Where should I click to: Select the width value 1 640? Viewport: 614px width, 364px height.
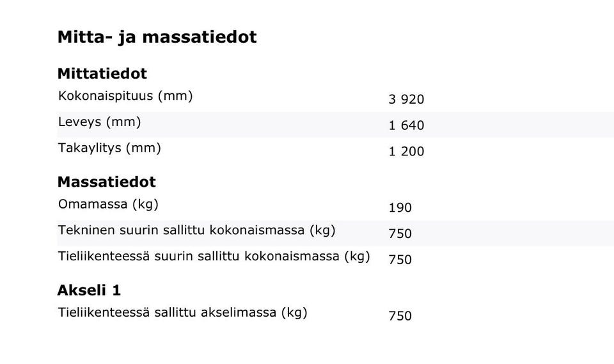[406, 126]
